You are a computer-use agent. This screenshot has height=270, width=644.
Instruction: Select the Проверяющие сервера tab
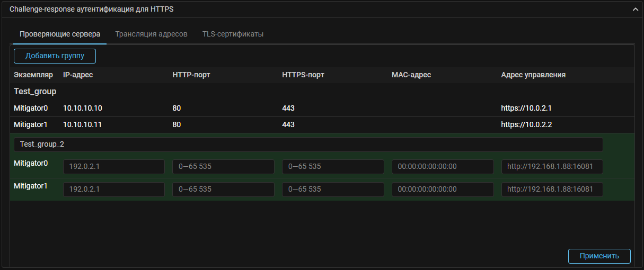pos(60,34)
